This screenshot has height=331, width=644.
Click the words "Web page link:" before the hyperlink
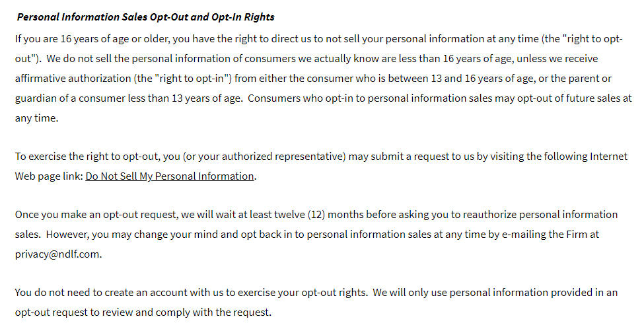[49, 176]
